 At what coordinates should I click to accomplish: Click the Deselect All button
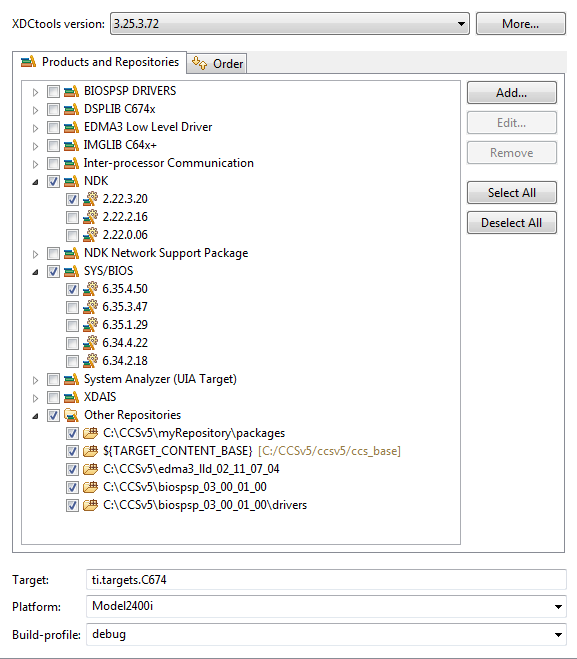(511, 223)
